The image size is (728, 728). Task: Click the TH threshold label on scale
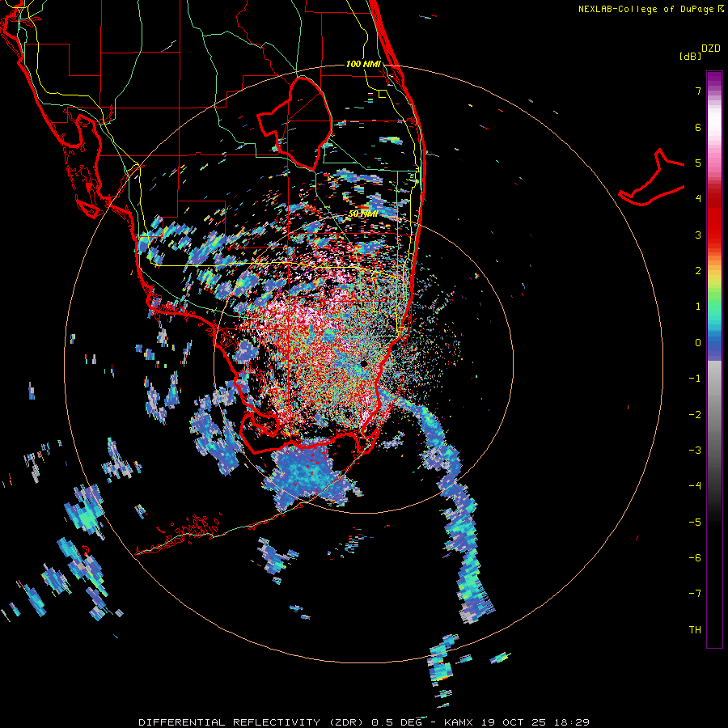click(695, 630)
